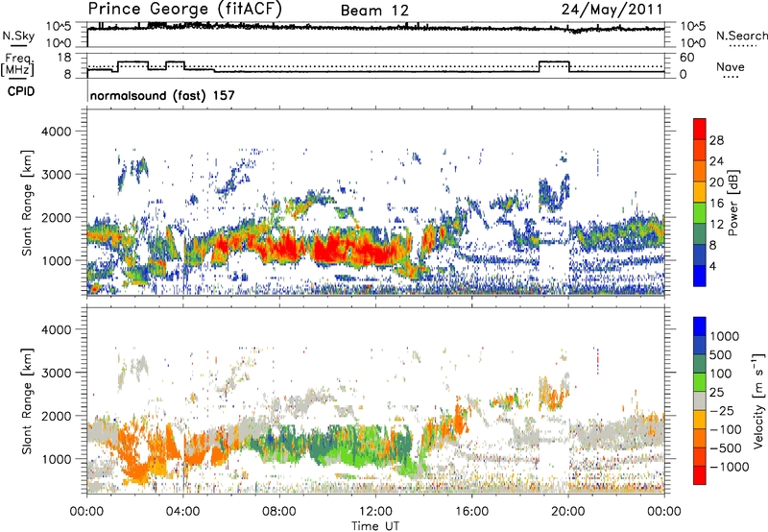The width and height of the screenshot is (768, 532).
Task: Click 'normalsound (fast) 157' text
Action: point(162,95)
